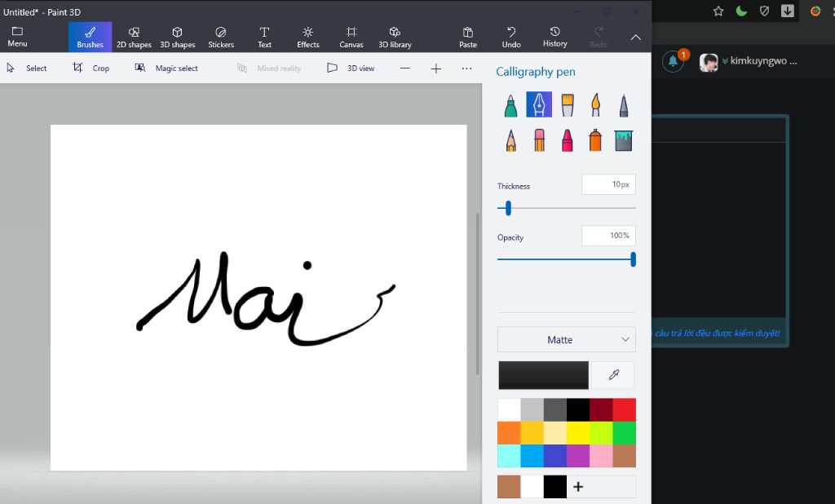Choose the dark gray color swatch
The width and height of the screenshot is (835, 504).
[x=554, y=409]
